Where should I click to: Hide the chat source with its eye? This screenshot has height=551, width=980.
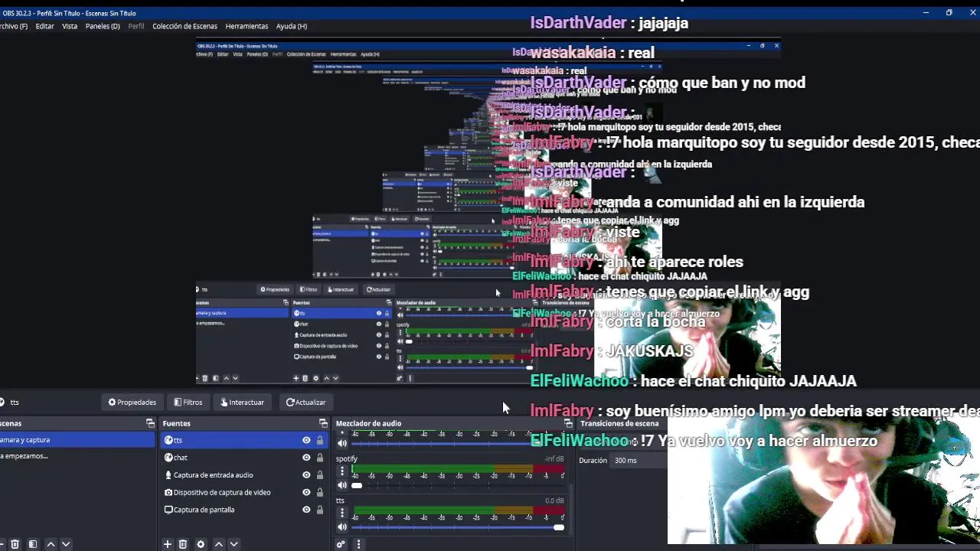point(306,458)
